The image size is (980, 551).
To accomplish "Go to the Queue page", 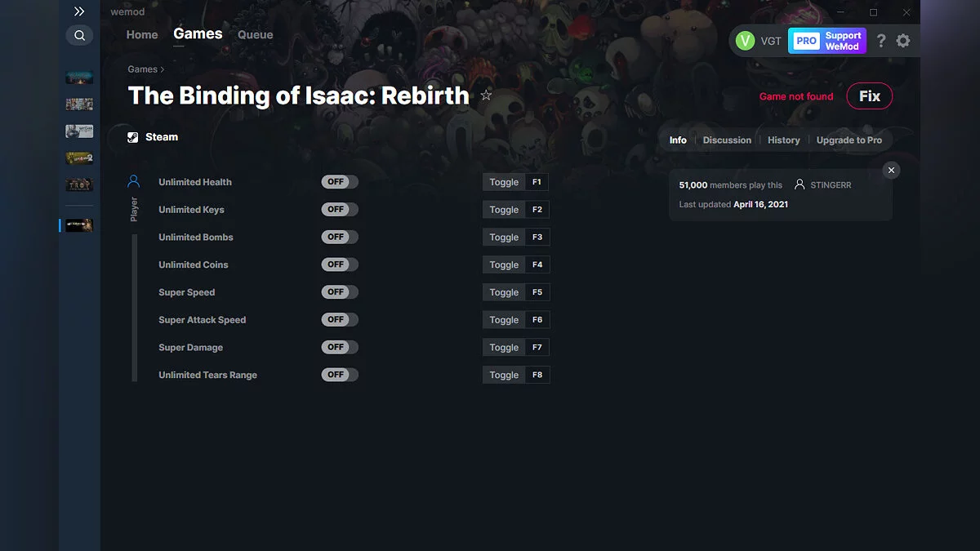I will tap(255, 34).
